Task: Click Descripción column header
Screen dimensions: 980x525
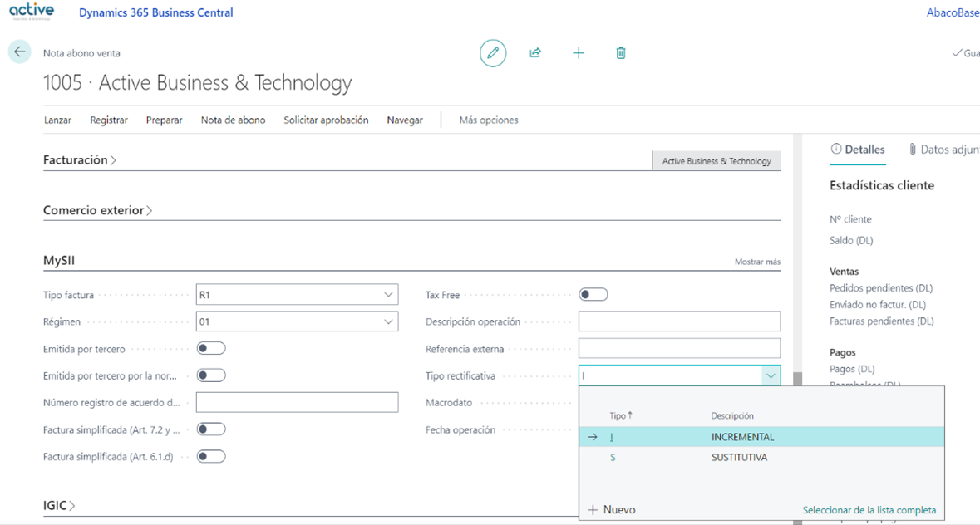Action: (731, 415)
